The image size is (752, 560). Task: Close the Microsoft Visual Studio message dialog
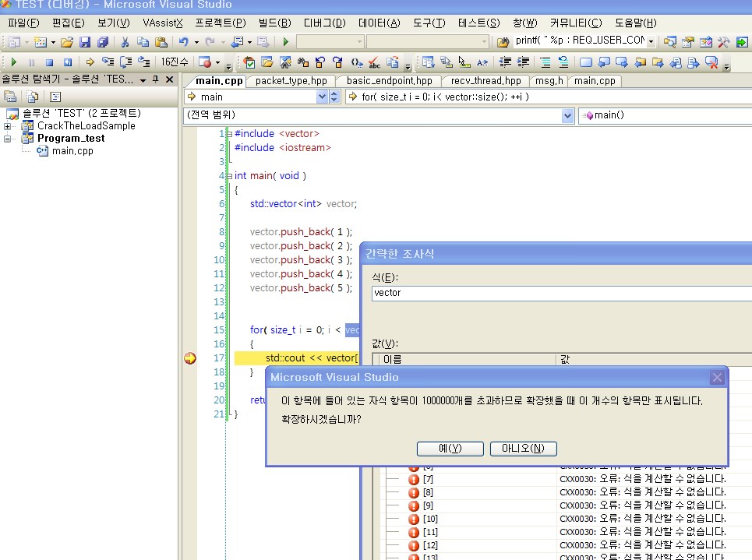[717, 377]
